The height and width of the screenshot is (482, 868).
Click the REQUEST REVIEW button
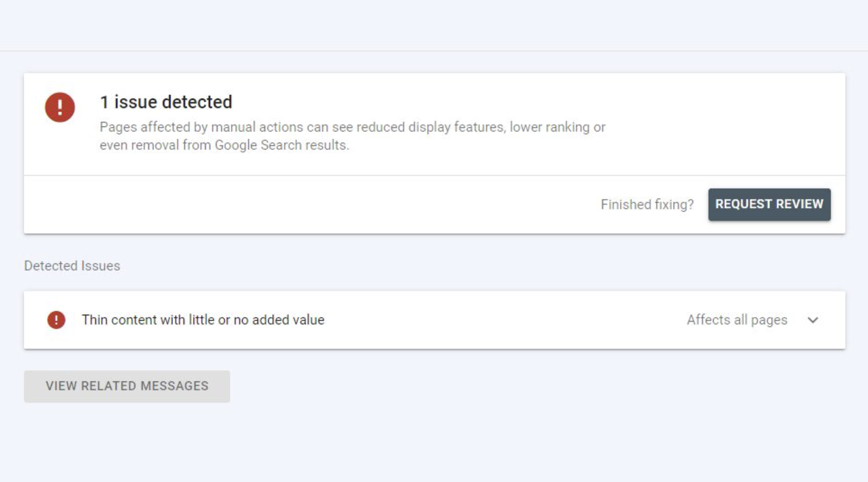[x=769, y=204]
